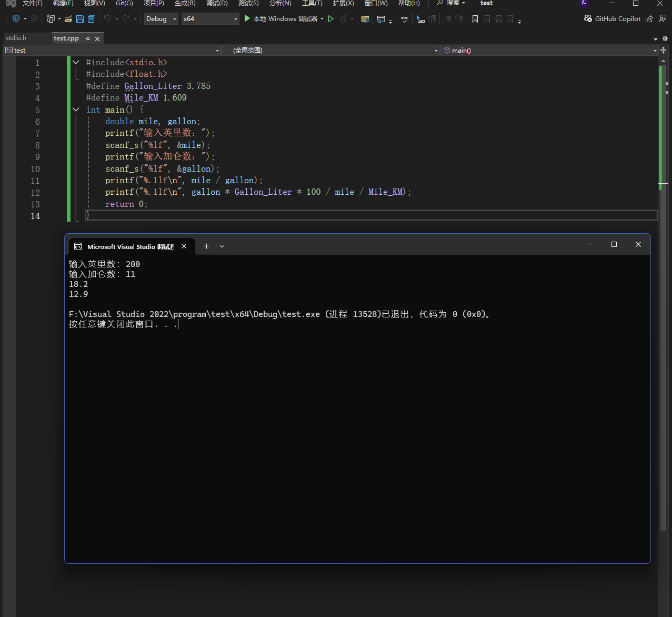Open the Git(G) menu
Viewport: 672px width, 617px height.
pyautogui.click(x=124, y=3)
